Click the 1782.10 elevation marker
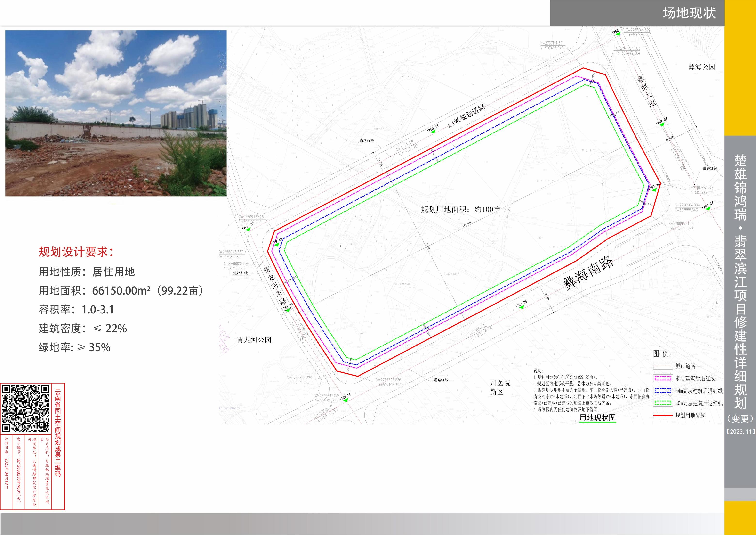756x535 pixels. pos(248,230)
